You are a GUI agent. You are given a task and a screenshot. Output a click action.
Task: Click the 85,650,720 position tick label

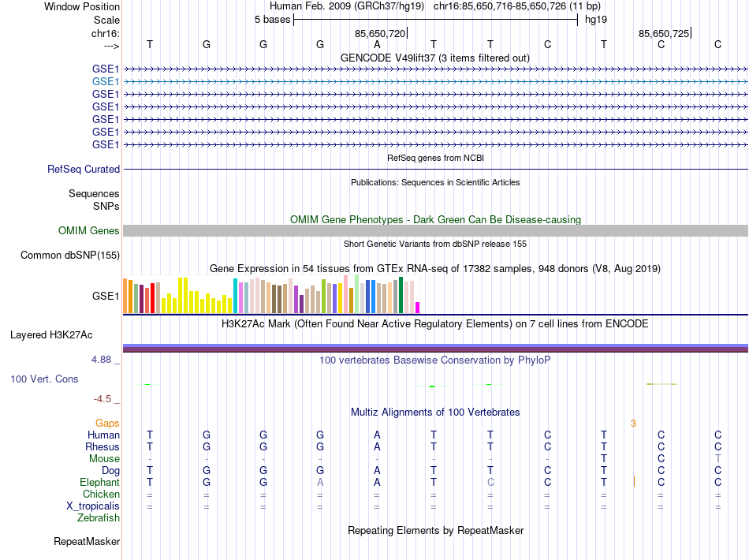[x=380, y=33]
